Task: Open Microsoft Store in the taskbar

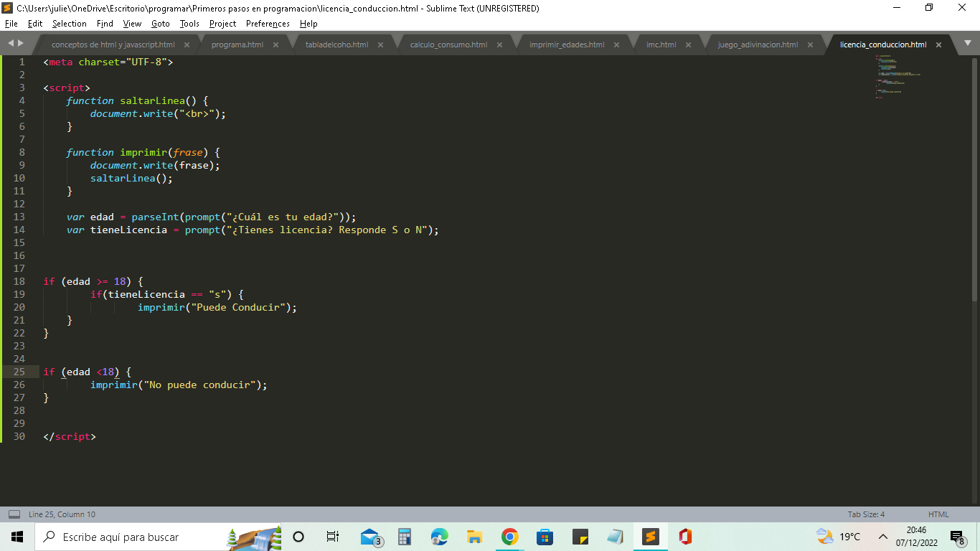Action: tap(545, 537)
